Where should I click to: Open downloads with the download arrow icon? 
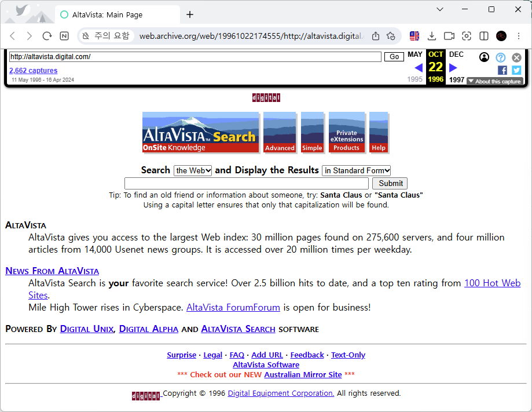[432, 36]
